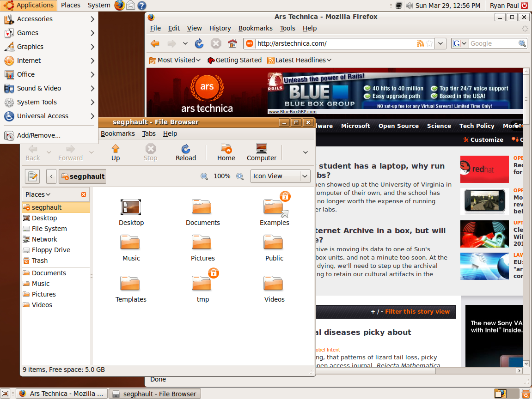Open Computer from File Browser toolbar

pos(262,153)
